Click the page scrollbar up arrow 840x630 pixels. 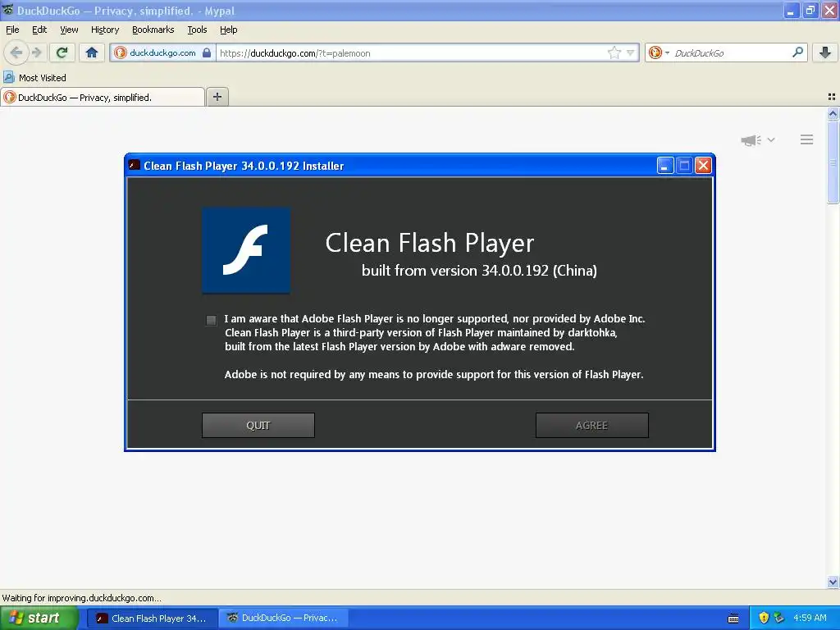833,113
